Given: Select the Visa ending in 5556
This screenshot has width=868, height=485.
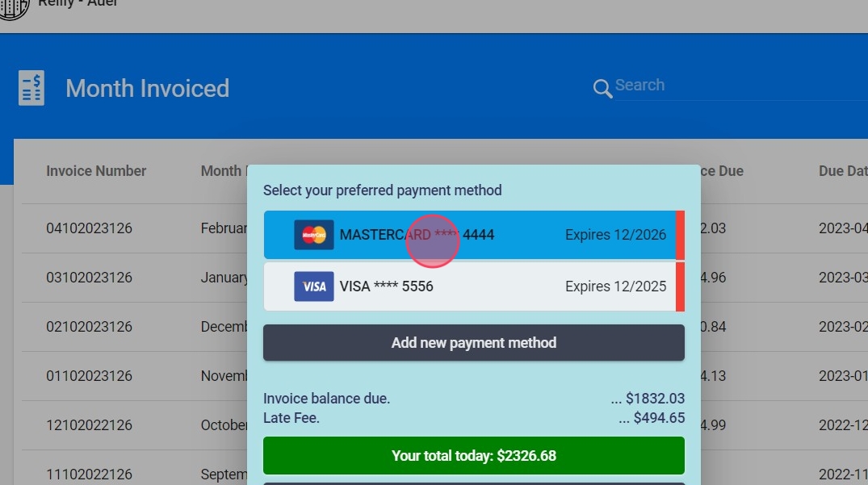Looking at the screenshot, I should [470, 286].
